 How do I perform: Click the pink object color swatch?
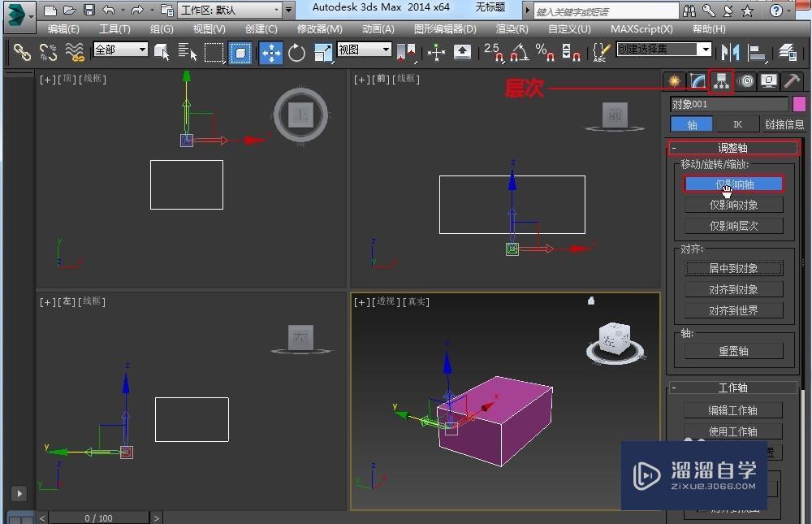pyautogui.click(x=799, y=103)
